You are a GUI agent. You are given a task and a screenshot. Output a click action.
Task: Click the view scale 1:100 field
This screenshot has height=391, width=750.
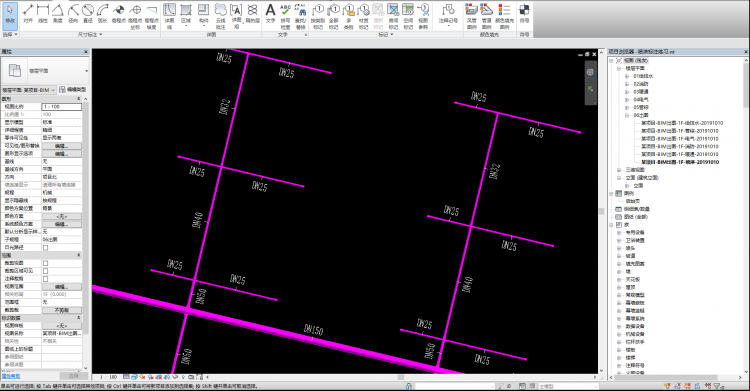tap(61, 107)
